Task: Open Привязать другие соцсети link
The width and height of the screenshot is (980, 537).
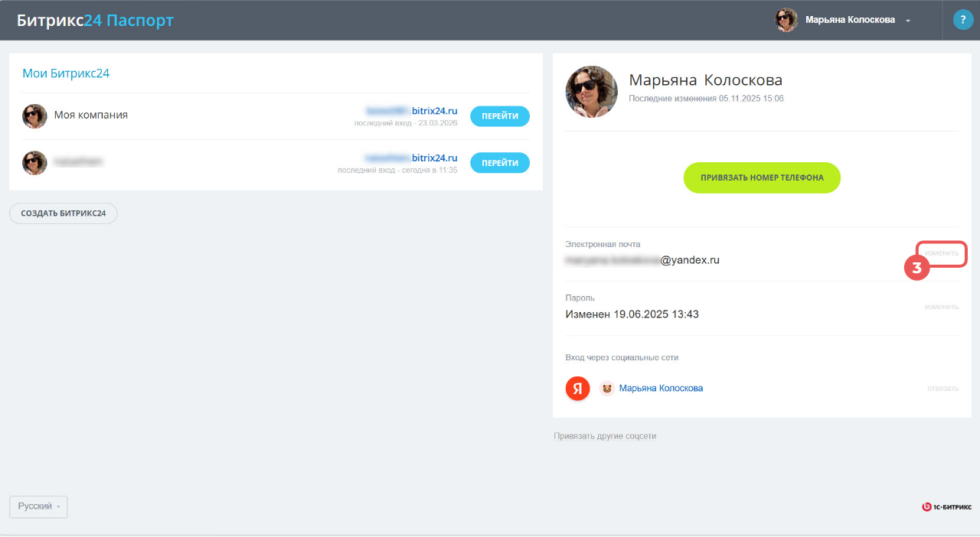Action: click(605, 436)
